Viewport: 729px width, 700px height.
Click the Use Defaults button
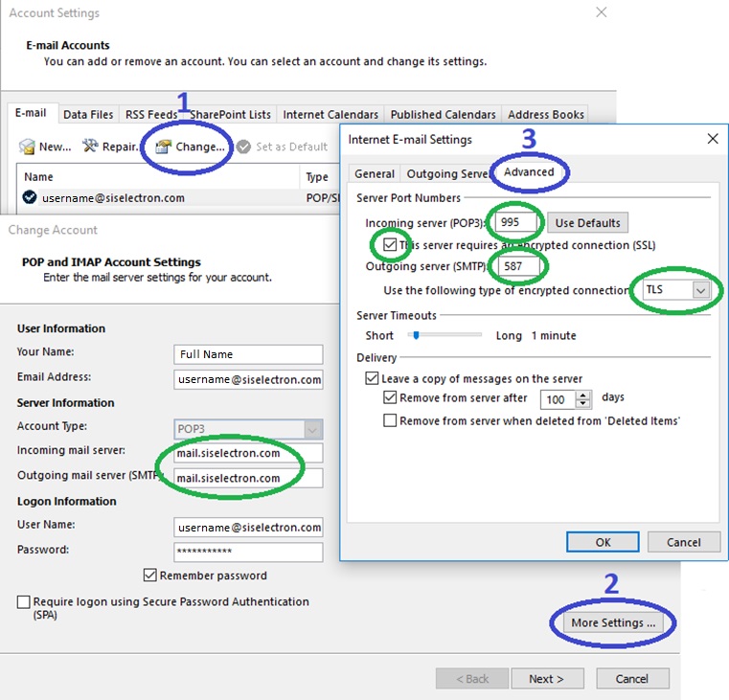click(587, 223)
